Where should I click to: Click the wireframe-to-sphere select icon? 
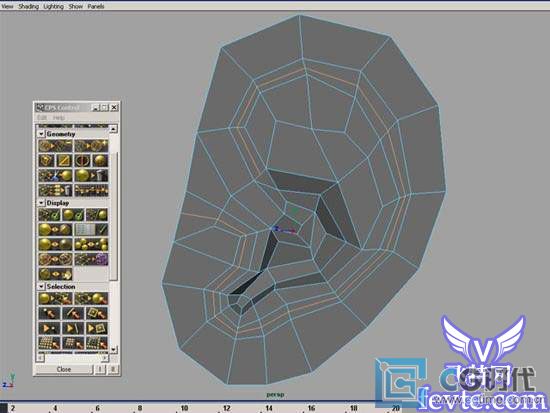91,299
